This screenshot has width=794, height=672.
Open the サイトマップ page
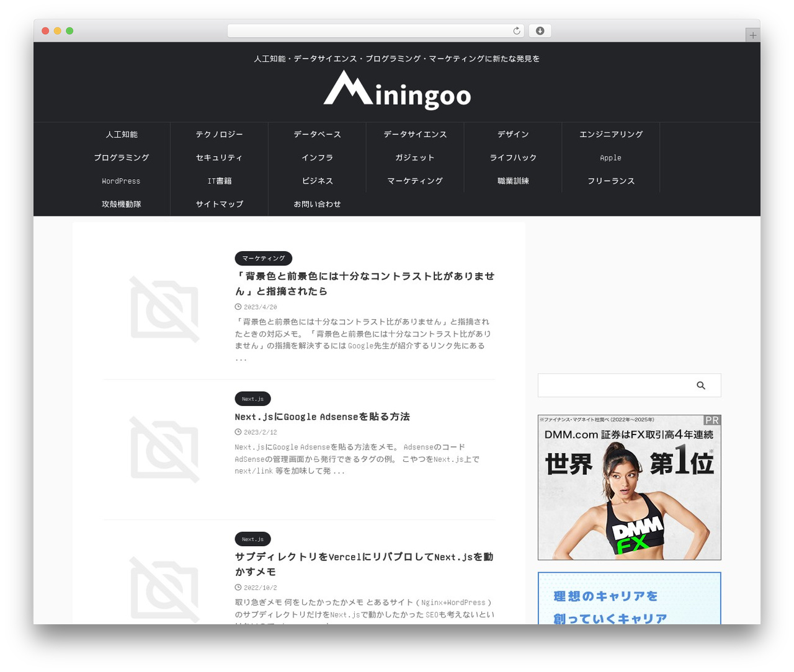point(220,204)
